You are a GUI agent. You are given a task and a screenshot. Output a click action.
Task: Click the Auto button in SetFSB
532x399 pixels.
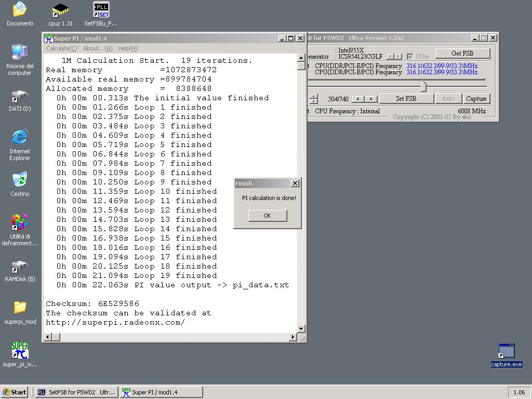[448, 99]
